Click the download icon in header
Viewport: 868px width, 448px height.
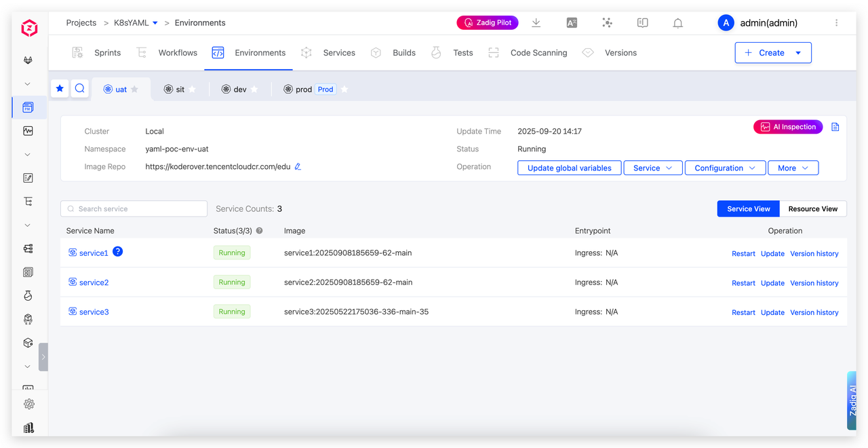(x=536, y=23)
